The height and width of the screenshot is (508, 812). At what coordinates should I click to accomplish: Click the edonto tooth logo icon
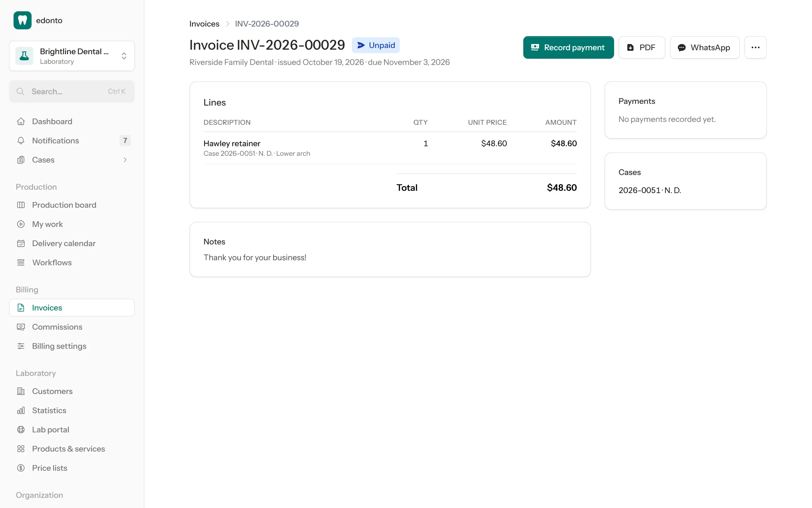tap(23, 21)
